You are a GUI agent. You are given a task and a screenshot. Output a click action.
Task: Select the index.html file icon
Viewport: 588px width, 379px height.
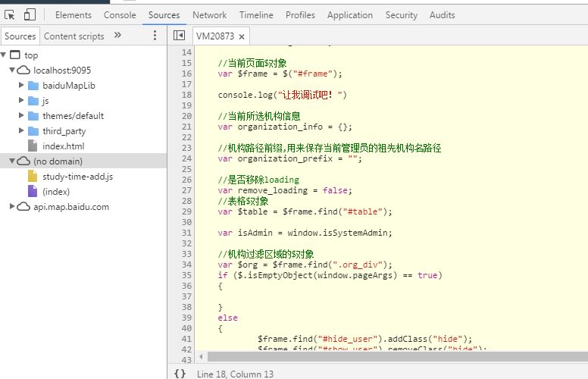click(33, 146)
